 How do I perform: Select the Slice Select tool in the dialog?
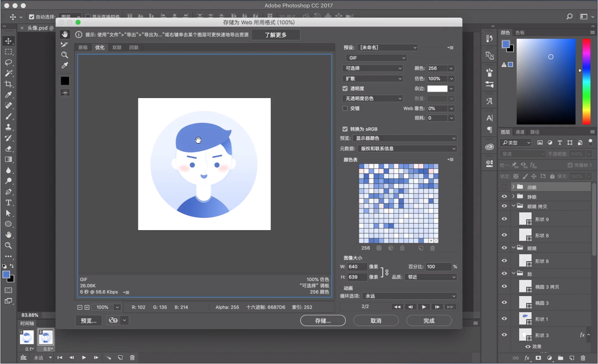64,44
